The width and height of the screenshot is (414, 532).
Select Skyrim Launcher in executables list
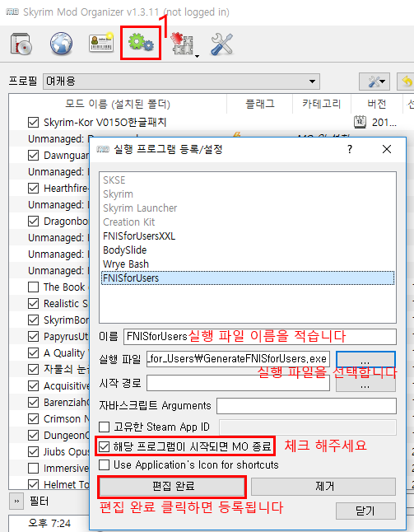pyautogui.click(x=248, y=208)
